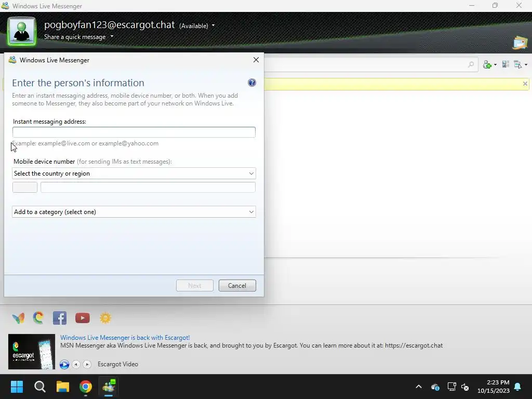Screen dimensions: 532x399
Task: Click the mobile phone number field
Action: pos(148,187)
